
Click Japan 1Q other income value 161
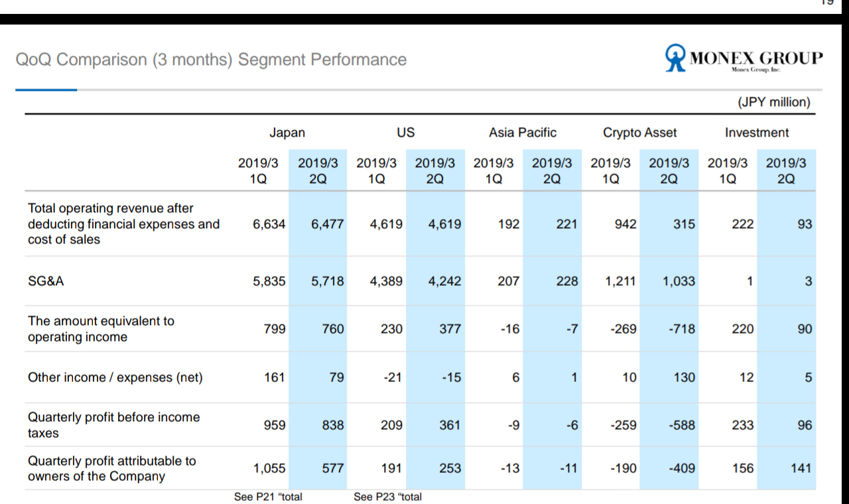[275, 378]
